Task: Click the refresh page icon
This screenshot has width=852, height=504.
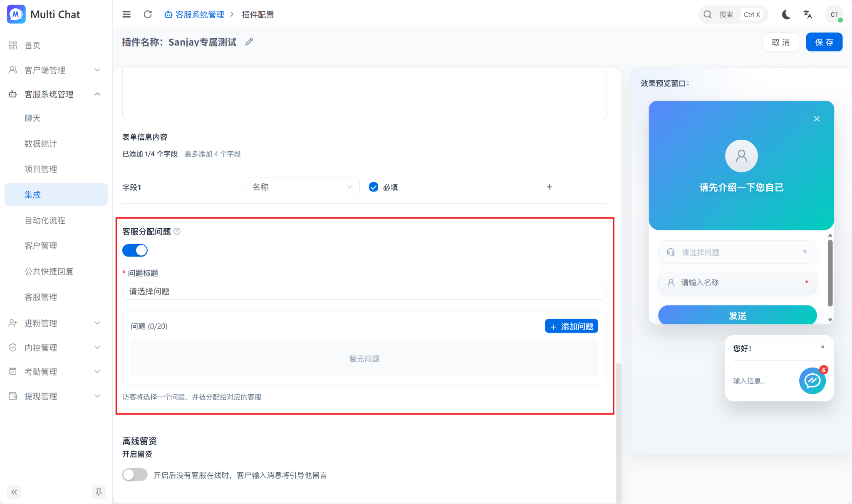Action: click(x=148, y=15)
